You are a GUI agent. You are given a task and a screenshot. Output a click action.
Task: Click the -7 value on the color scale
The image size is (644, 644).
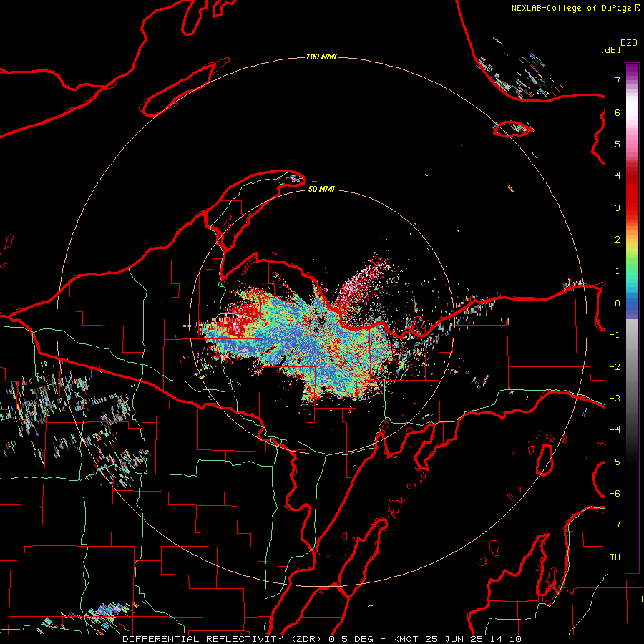coord(615,525)
